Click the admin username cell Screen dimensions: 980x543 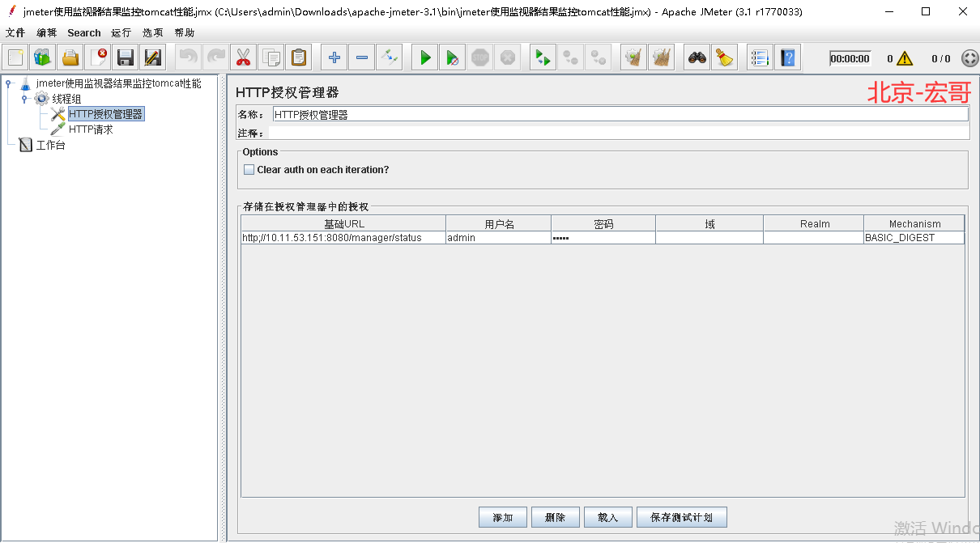pos(499,238)
